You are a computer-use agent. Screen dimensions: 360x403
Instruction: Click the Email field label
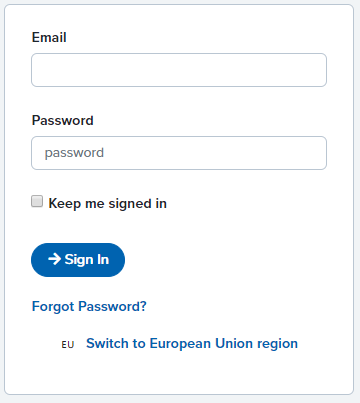pyautogui.click(x=49, y=37)
